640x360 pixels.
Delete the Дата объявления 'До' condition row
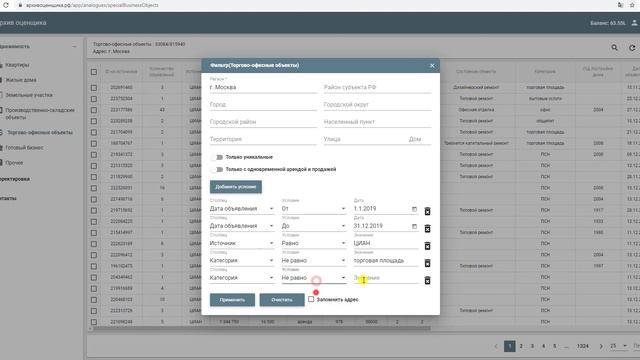427,229
